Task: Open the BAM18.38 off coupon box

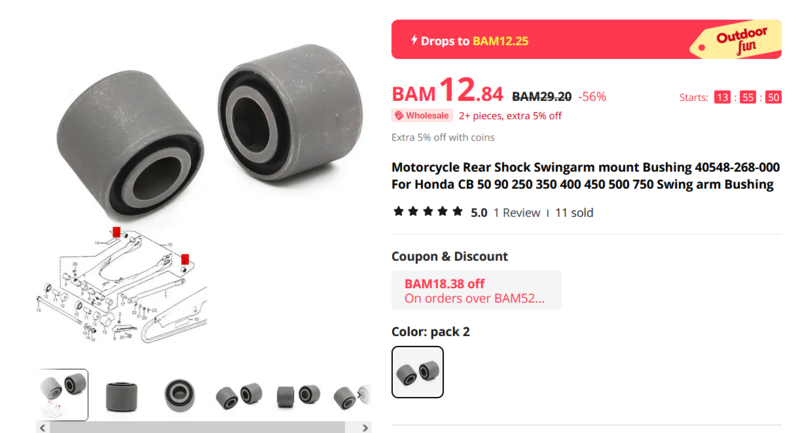Action: pyautogui.click(x=476, y=290)
